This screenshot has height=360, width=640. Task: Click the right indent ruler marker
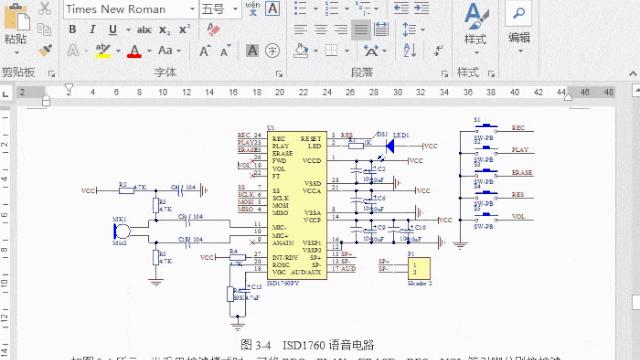pyautogui.click(x=568, y=96)
